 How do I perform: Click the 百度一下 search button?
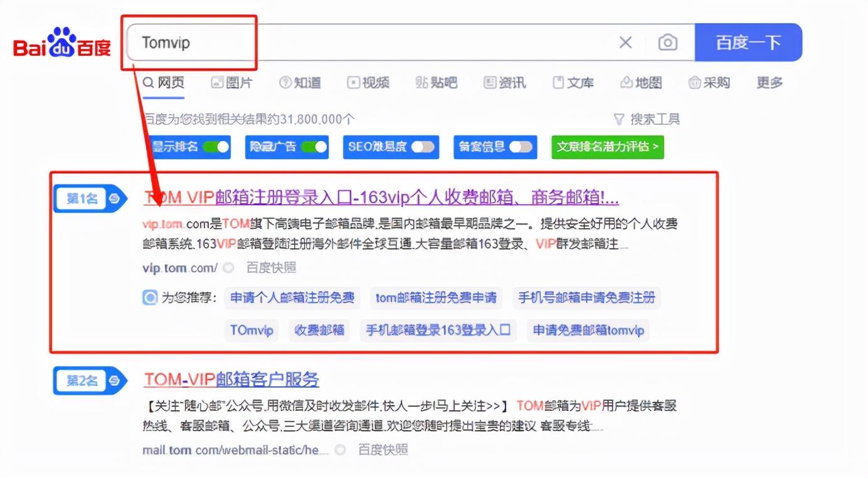click(x=748, y=42)
